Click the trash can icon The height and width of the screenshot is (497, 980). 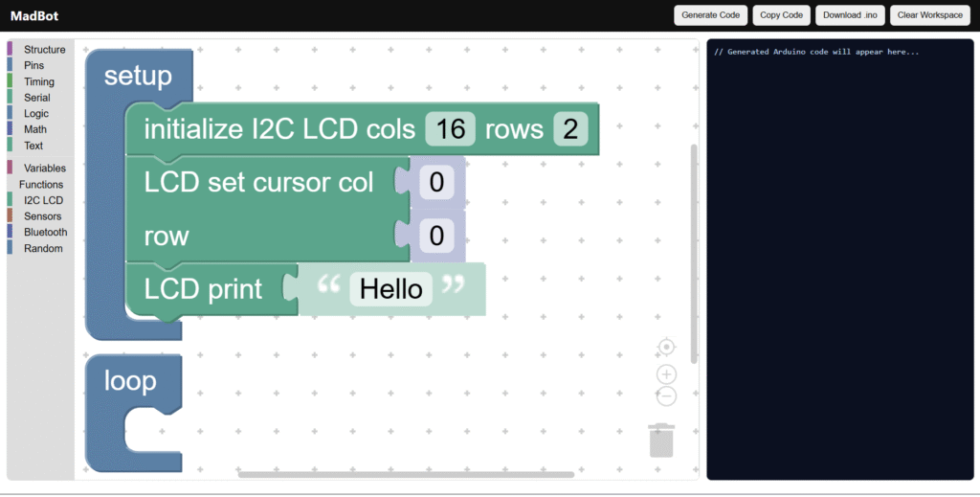click(x=661, y=440)
